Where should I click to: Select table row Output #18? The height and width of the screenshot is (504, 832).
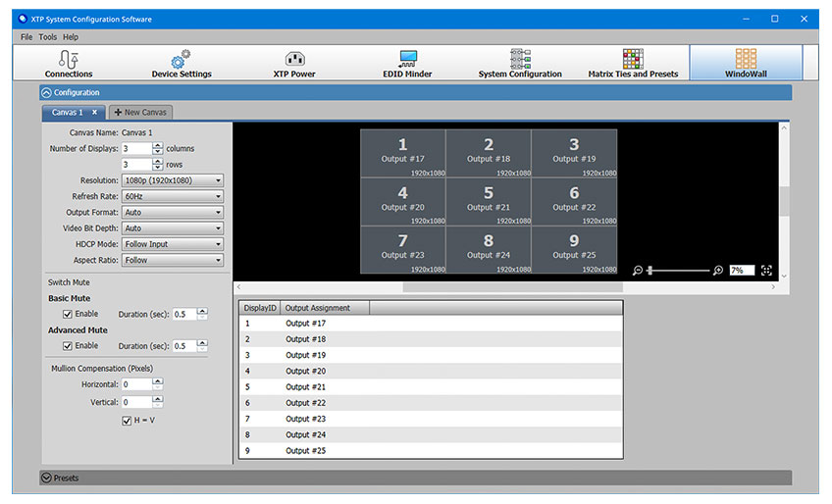(431, 339)
